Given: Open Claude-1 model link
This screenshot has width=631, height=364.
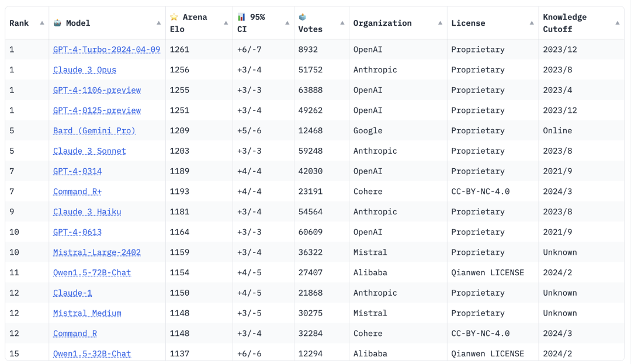Looking at the screenshot, I should click(x=72, y=293).
